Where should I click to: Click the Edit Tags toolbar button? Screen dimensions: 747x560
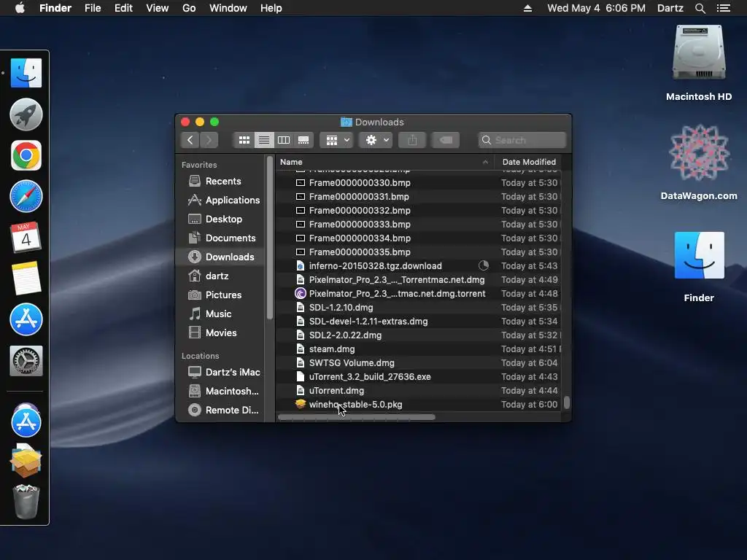446,140
